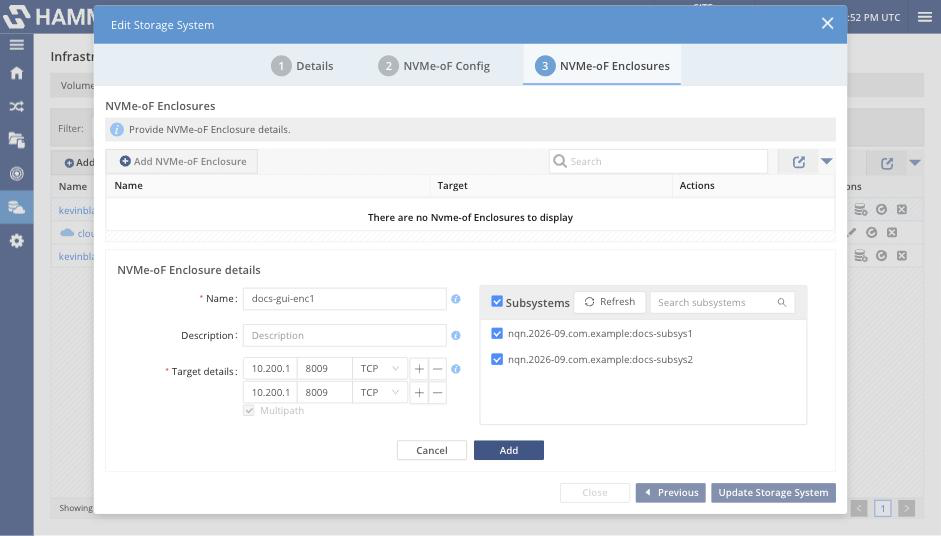
Task: Click the search magnifier in subsystems search
Action: (781, 303)
